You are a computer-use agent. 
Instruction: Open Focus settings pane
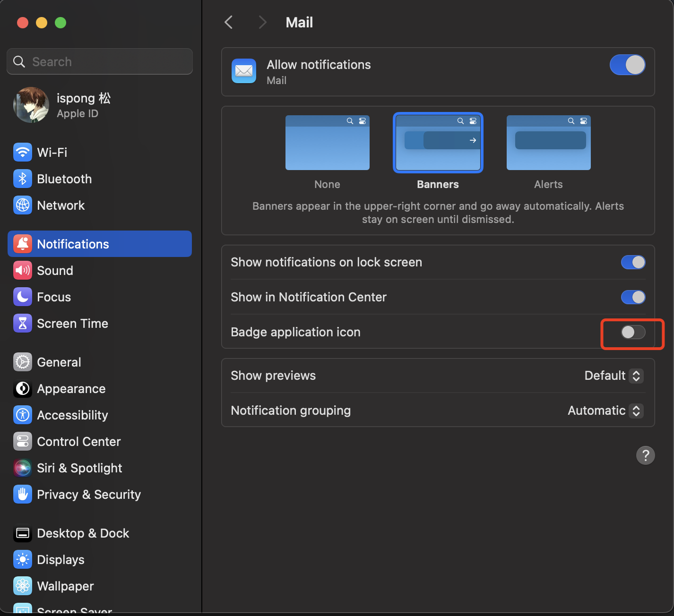(100, 297)
